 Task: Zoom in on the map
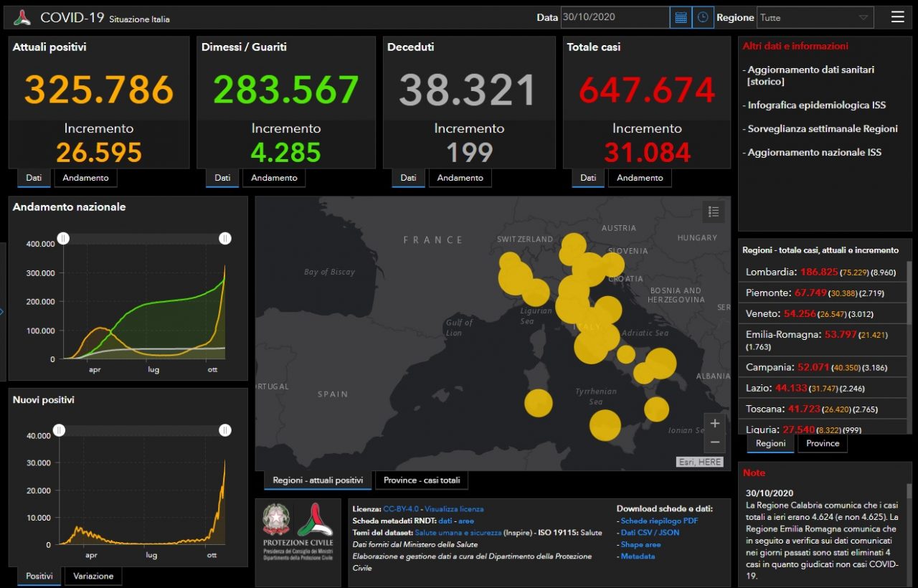tap(714, 424)
